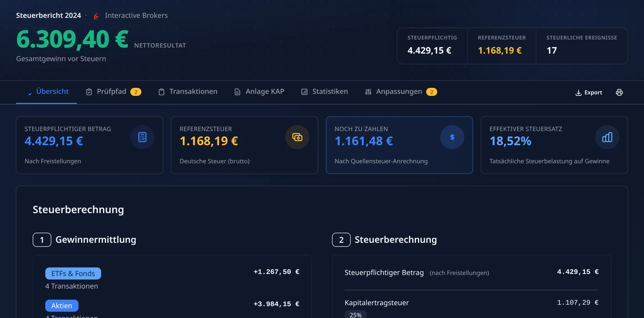Click the +1.267,50 € ETFs amount
The width and height of the screenshot is (644, 318).
pyautogui.click(x=276, y=272)
